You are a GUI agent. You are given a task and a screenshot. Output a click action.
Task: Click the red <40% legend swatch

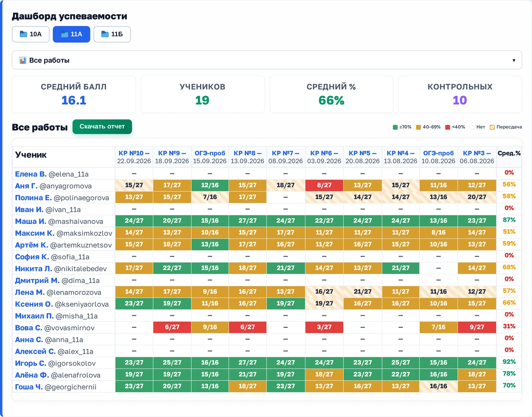(x=448, y=127)
